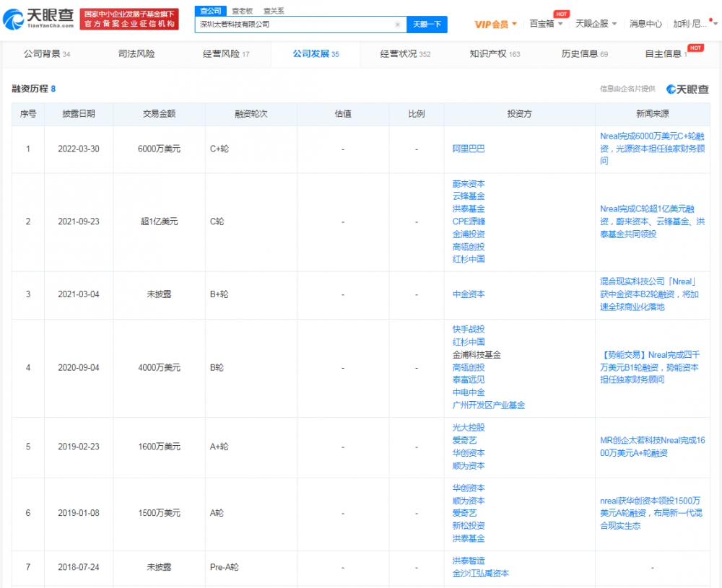This screenshot has width=722, height=588.
Task: Click the 投资方 column header
Action: [x=519, y=114]
